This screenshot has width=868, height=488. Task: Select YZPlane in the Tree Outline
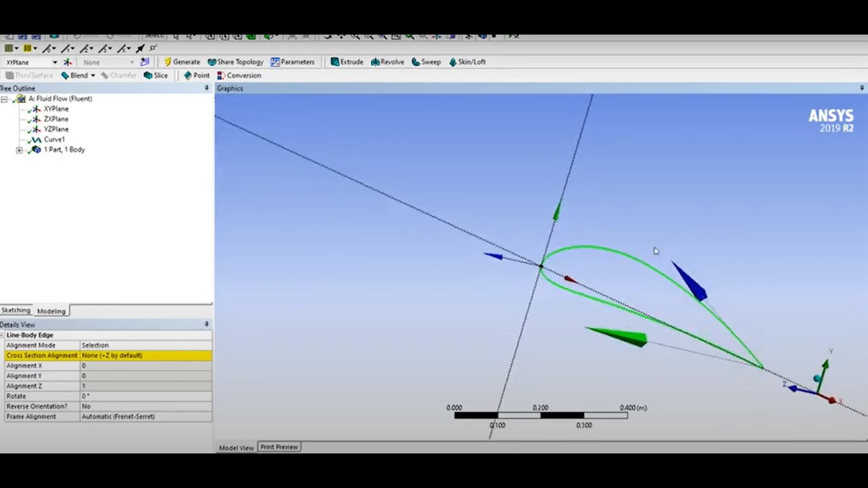click(56, 129)
